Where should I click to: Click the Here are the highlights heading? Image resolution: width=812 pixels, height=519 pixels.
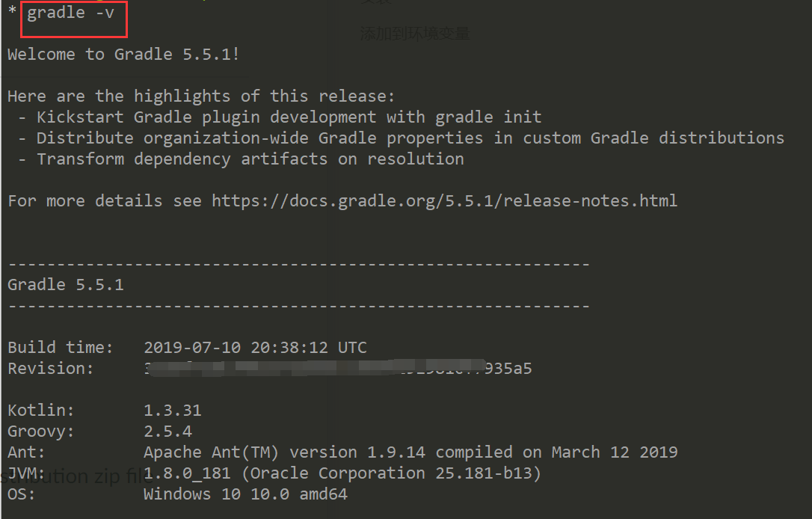(200, 96)
